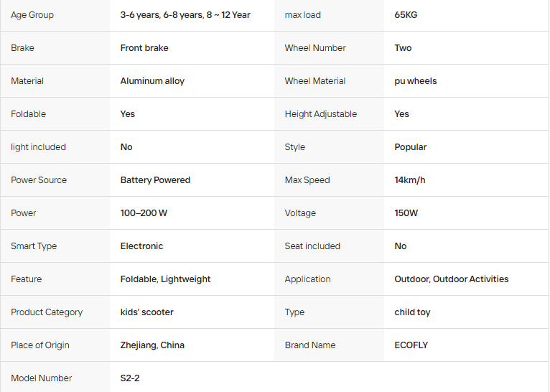Click the Popular style value
This screenshot has height=392, width=550.
point(411,147)
